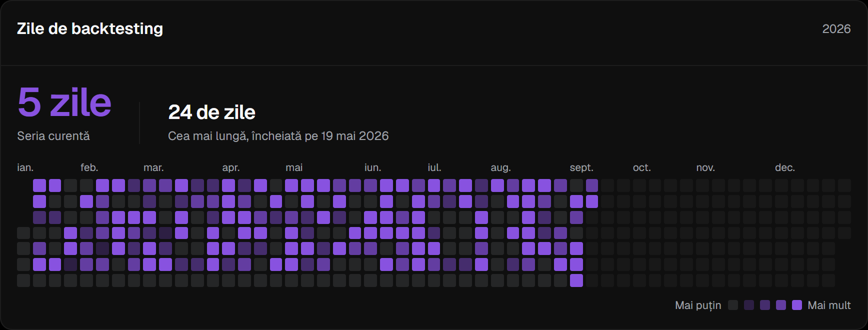Select the "dec." month label
Screen dimensions: 868x330
[785, 167]
